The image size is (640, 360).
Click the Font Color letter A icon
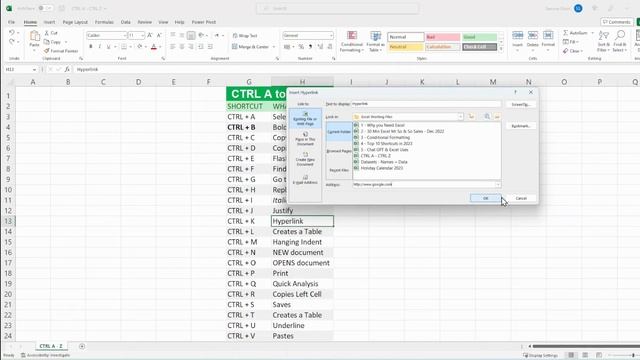coord(154,47)
